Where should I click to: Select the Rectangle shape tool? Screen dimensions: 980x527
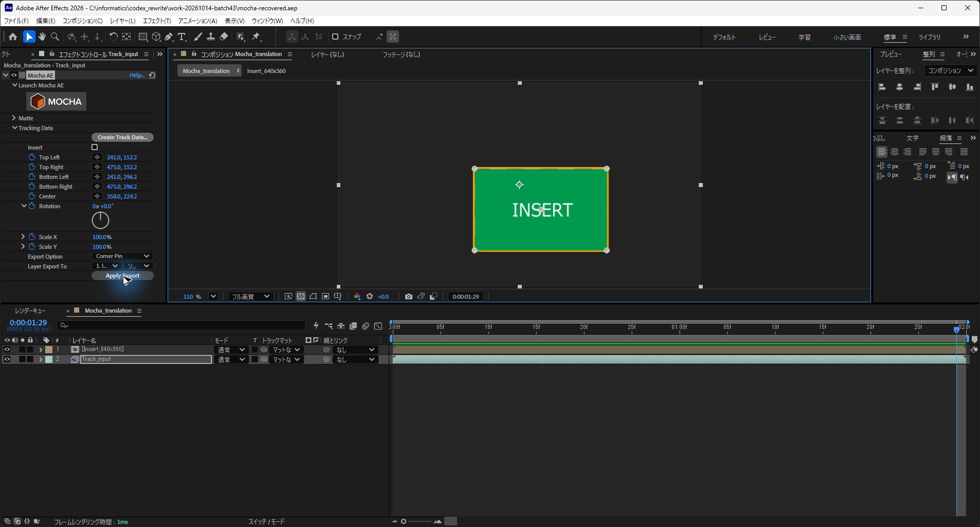coord(143,37)
